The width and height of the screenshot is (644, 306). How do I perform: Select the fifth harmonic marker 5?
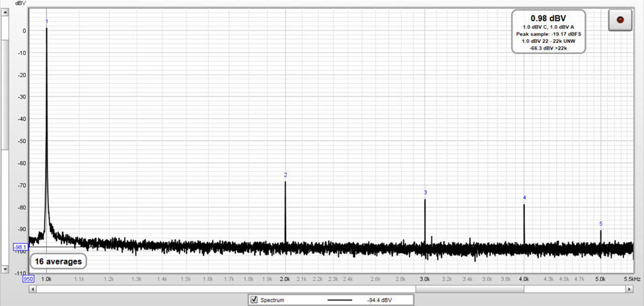point(600,224)
